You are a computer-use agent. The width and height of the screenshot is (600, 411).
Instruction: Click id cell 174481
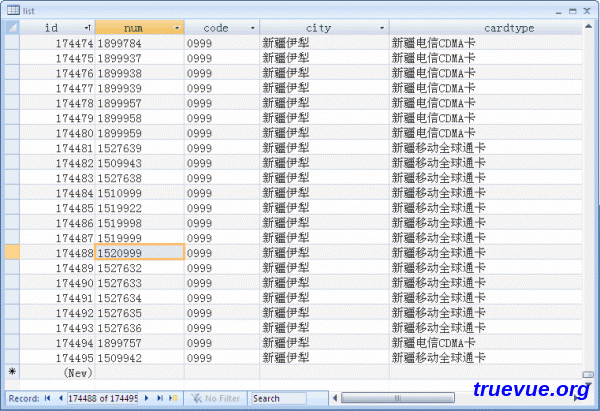pyautogui.click(x=57, y=148)
